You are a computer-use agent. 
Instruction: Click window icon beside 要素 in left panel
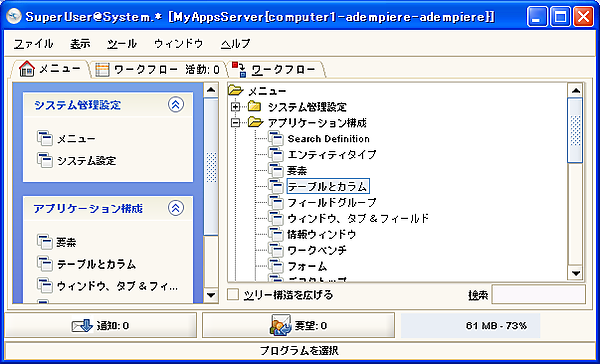pos(45,242)
